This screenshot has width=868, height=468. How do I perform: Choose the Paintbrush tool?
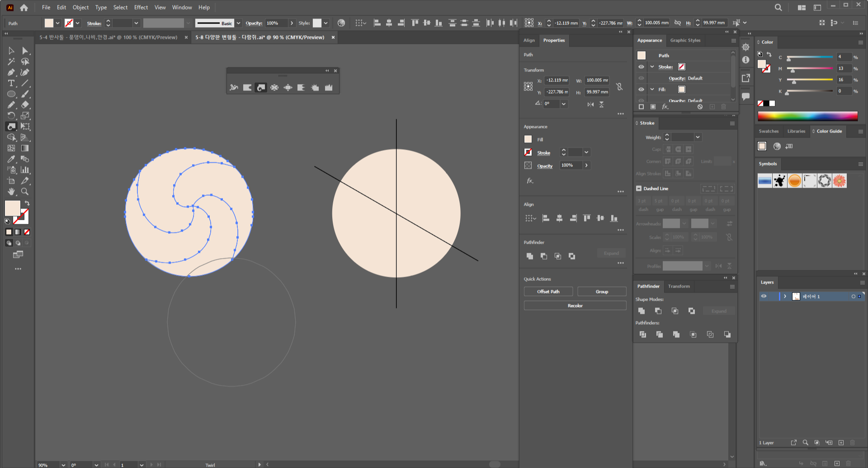coord(25,94)
